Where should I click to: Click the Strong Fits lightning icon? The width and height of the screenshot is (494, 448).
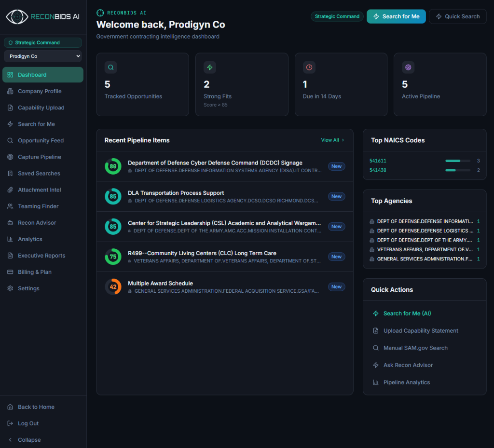click(210, 68)
